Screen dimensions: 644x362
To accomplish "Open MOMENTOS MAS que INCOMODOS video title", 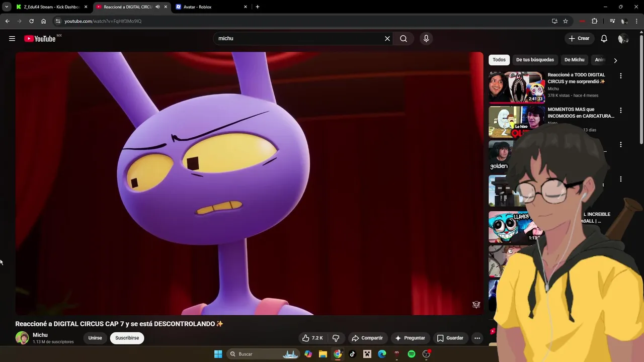I will pos(581,113).
